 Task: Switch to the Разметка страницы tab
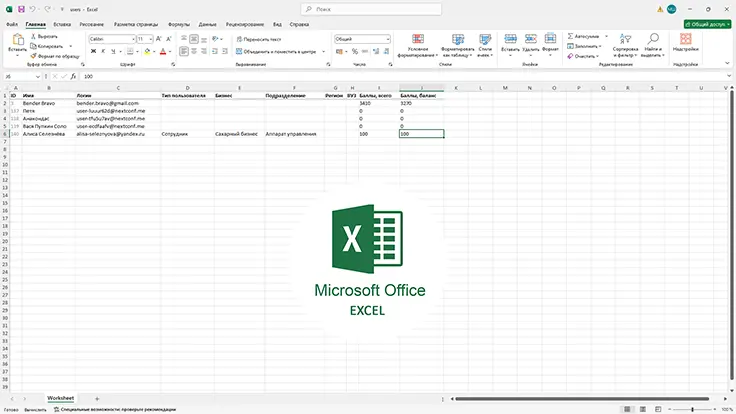coord(136,24)
